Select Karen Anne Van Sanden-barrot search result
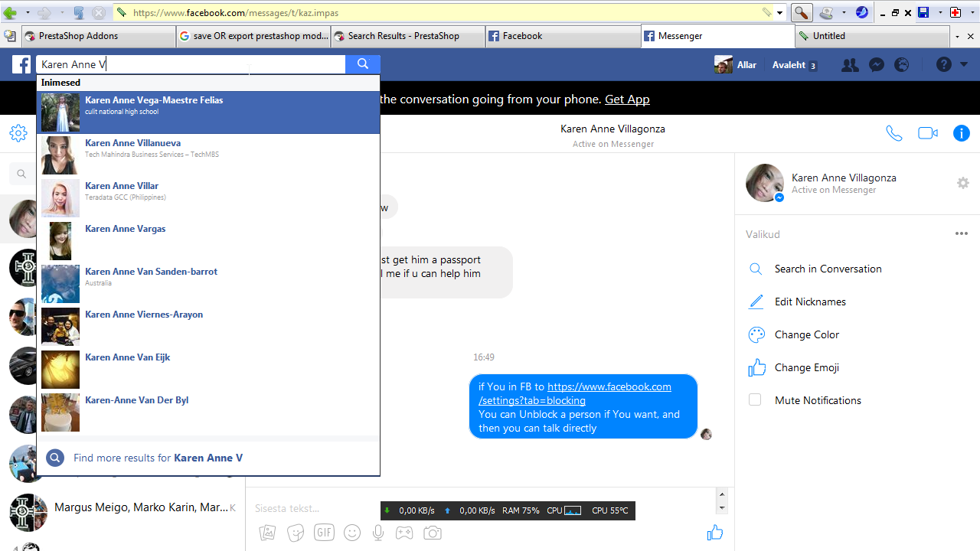Image resolution: width=980 pixels, height=551 pixels. [208, 284]
